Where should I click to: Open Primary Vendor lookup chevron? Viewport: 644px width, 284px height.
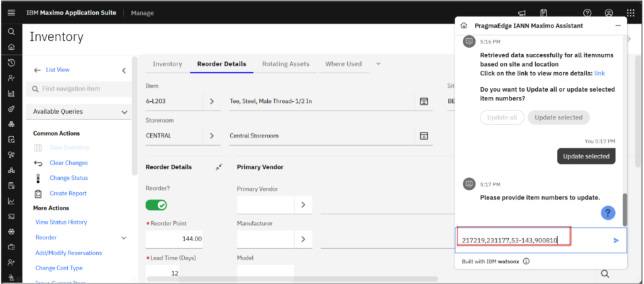coord(303,204)
